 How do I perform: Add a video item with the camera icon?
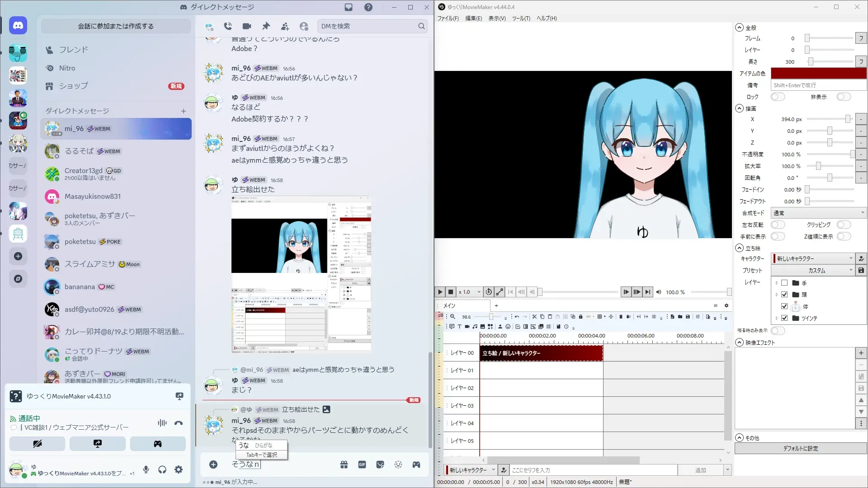tap(467, 326)
